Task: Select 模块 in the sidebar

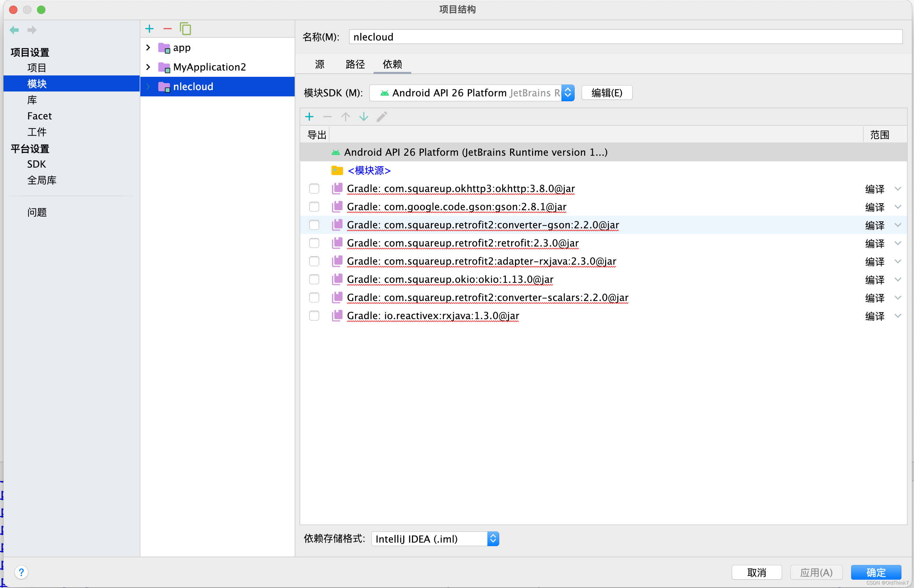Action: tap(71, 83)
